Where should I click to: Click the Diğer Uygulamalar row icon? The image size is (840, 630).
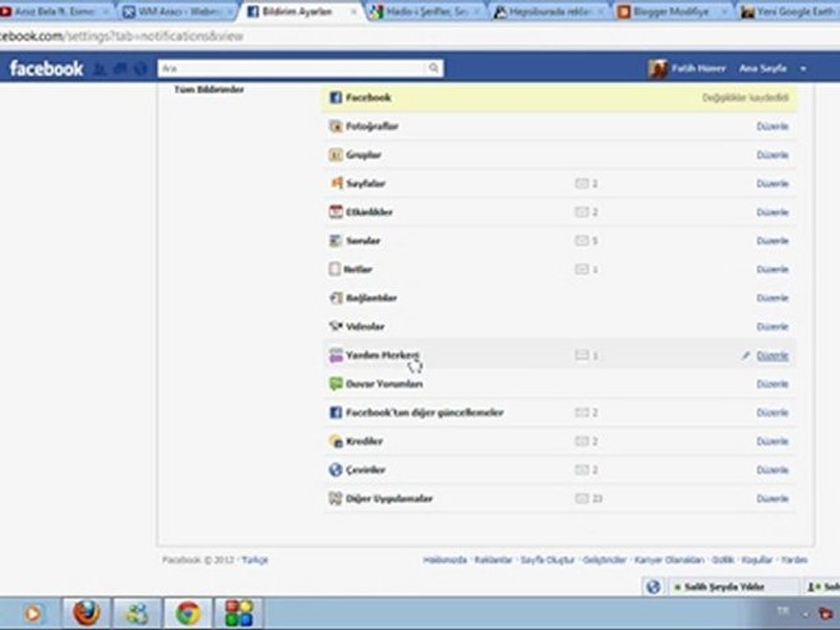coord(335,498)
